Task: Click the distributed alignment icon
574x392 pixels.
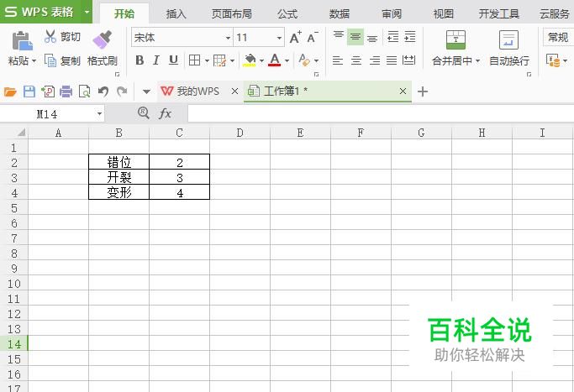Action: click(x=409, y=60)
